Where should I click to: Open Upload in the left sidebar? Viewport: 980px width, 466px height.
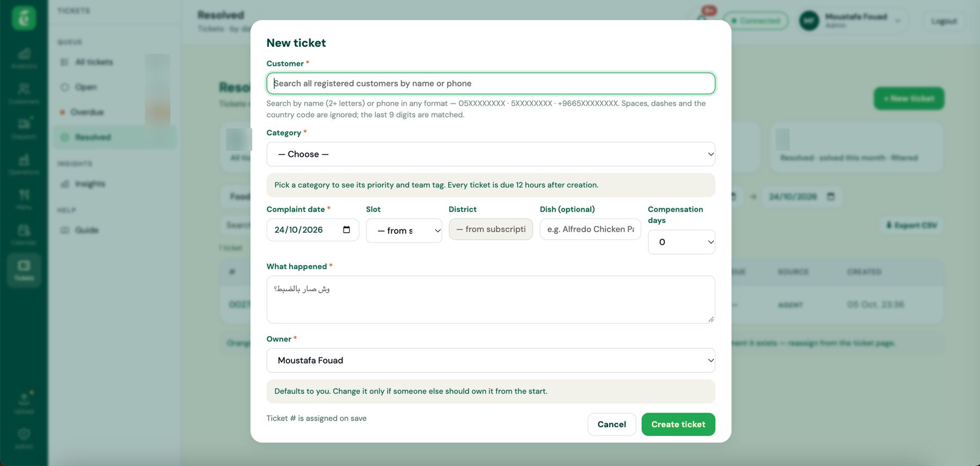[24, 403]
